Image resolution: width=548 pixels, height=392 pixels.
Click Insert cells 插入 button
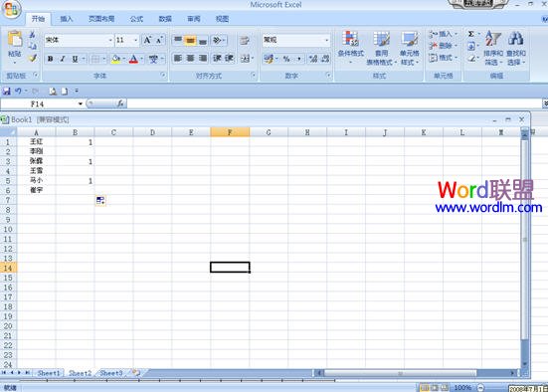click(x=443, y=34)
